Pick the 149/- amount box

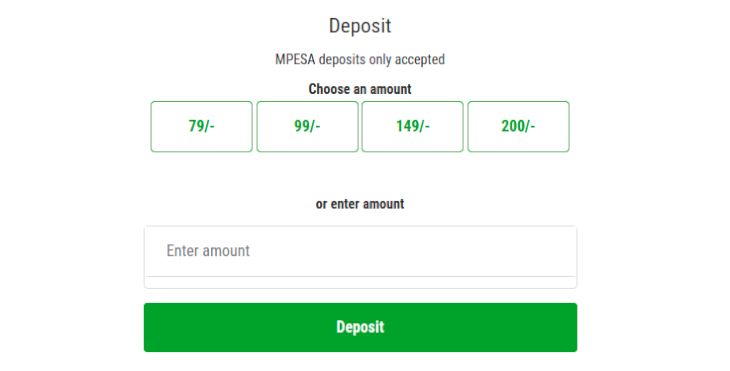[x=412, y=127]
